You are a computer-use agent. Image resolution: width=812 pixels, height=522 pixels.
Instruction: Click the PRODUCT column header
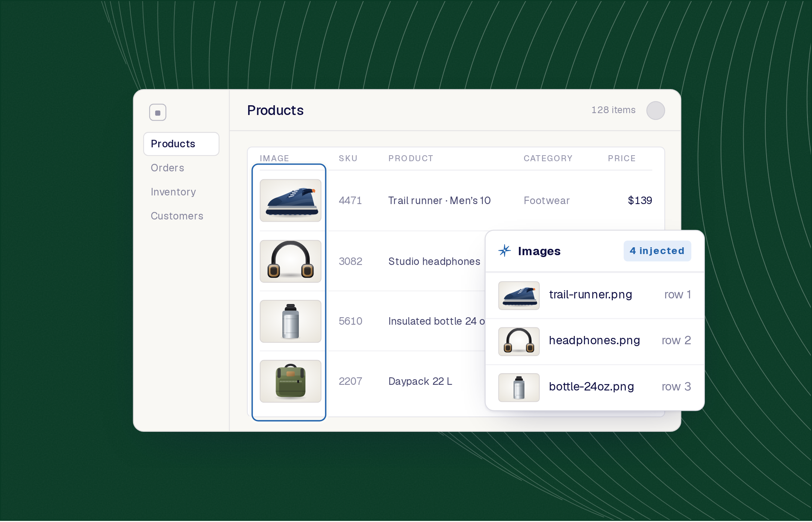[411, 159]
